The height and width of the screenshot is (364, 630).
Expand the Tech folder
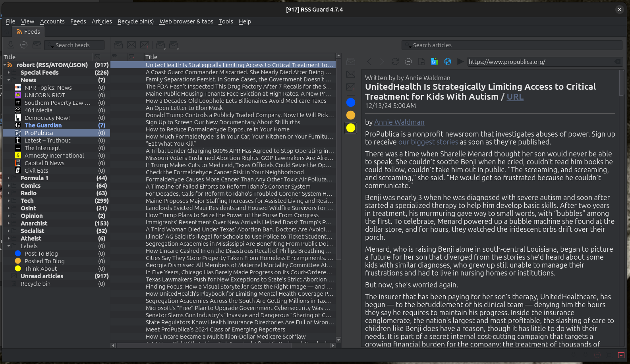pos(9,201)
